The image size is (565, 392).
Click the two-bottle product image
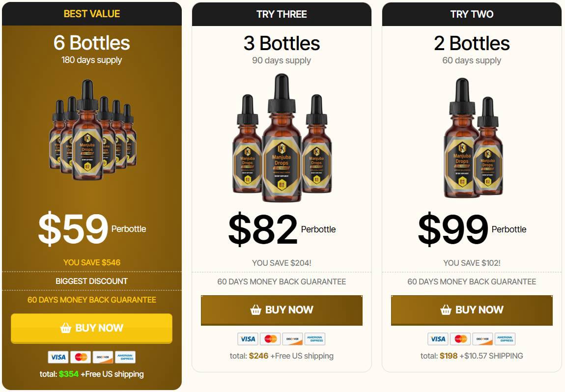click(x=473, y=138)
